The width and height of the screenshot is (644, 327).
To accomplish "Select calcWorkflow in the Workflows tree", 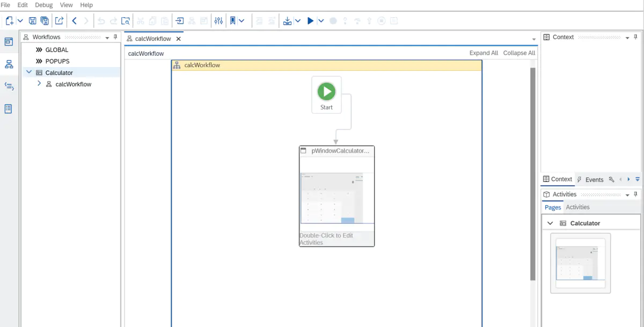I will [74, 84].
